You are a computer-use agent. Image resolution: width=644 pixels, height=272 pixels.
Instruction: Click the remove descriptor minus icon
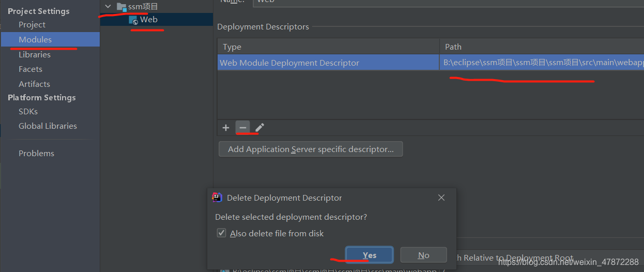[x=243, y=128]
